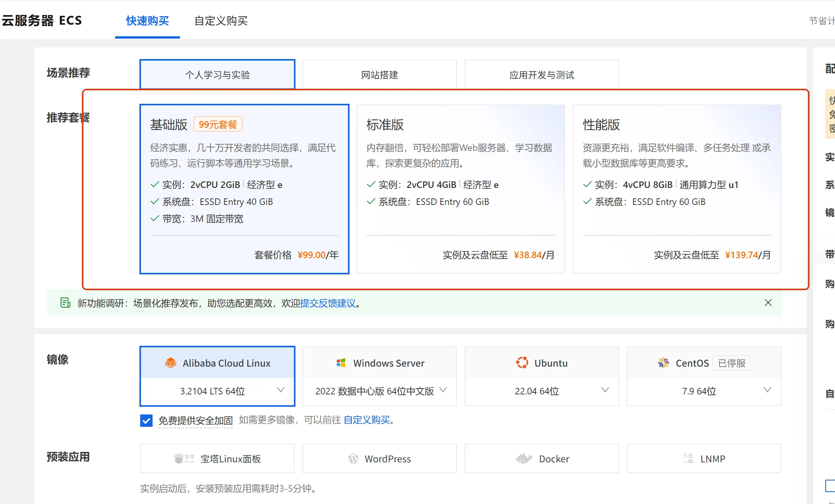Choose the 标准版 package card
This screenshot has height=504, width=835.
coord(461,189)
